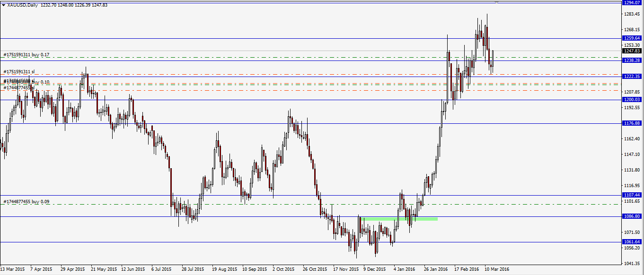Click the 1294.07 price tag on axis
644x275 pixels.
[x=632, y=3]
